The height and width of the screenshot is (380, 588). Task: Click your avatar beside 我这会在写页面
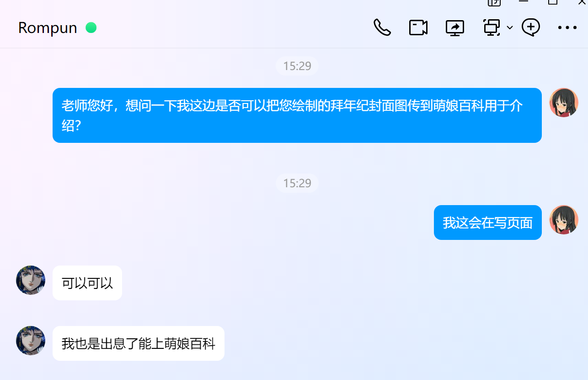point(564,220)
